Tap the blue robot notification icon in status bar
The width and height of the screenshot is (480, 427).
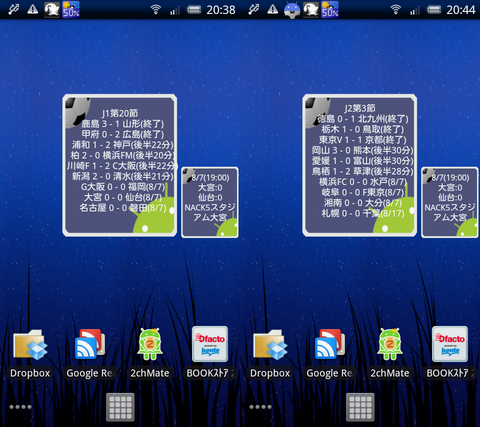[x=292, y=10]
